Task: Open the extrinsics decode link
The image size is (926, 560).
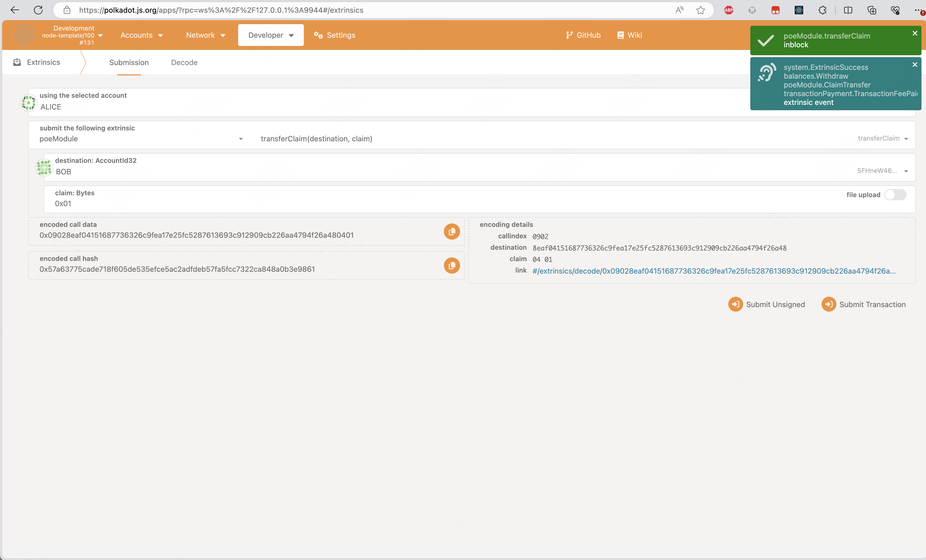Action: [x=714, y=271]
